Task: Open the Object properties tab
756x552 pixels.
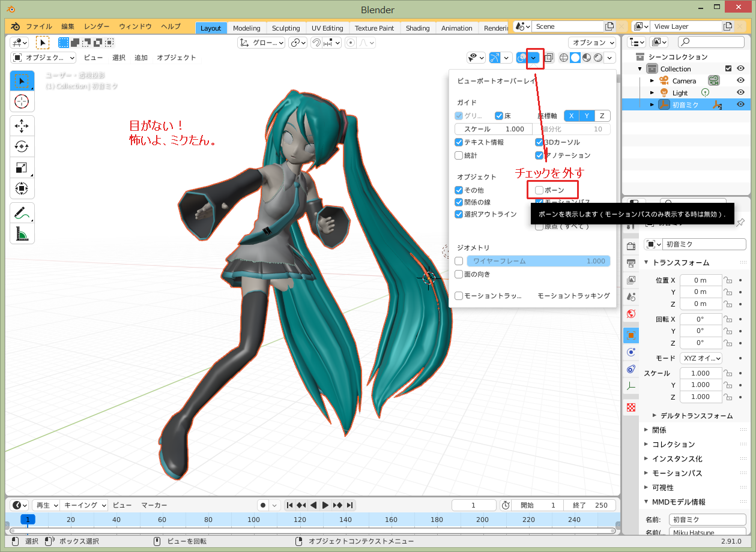Action: click(631, 335)
